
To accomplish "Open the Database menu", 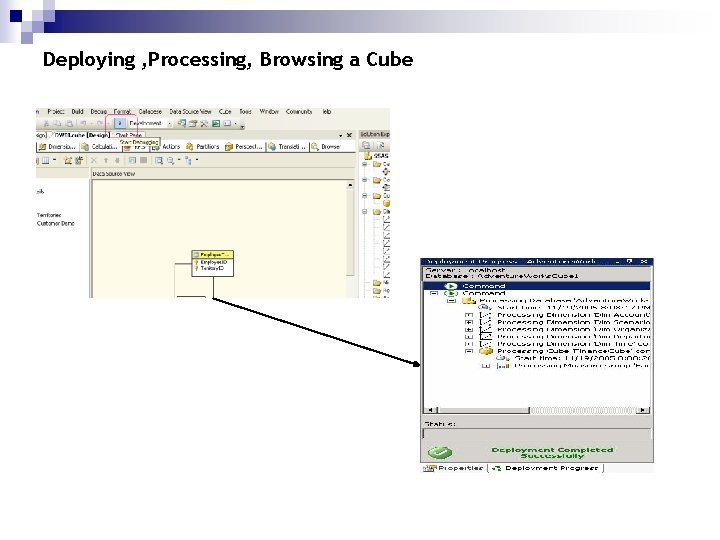I will pyautogui.click(x=150, y=112).
